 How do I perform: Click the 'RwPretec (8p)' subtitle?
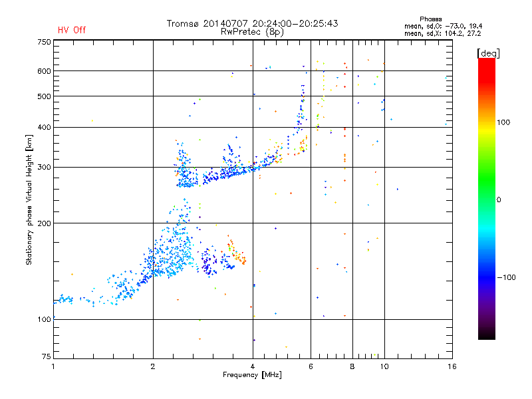pos(252,32)
